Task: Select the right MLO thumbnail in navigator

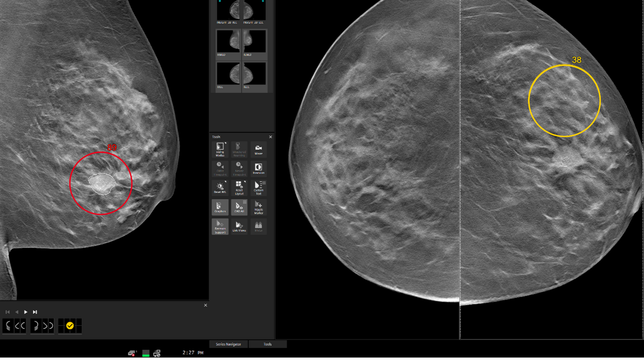Action: (229, 43)
